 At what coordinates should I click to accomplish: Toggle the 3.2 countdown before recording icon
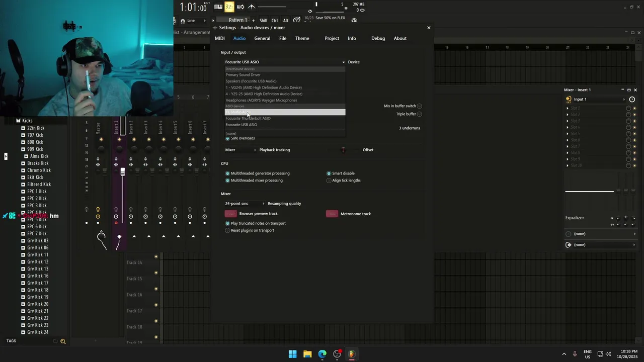[229, 7]
